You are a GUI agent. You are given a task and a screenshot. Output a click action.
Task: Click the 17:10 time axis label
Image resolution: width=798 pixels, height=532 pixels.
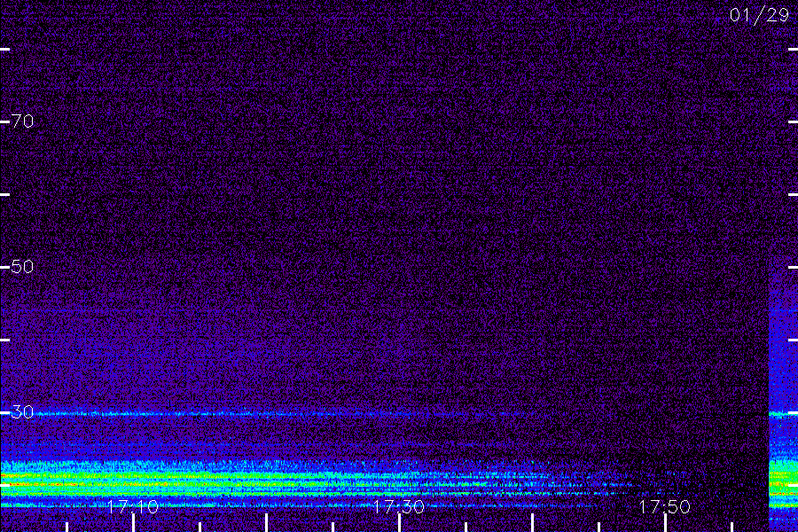pos(133,506)
